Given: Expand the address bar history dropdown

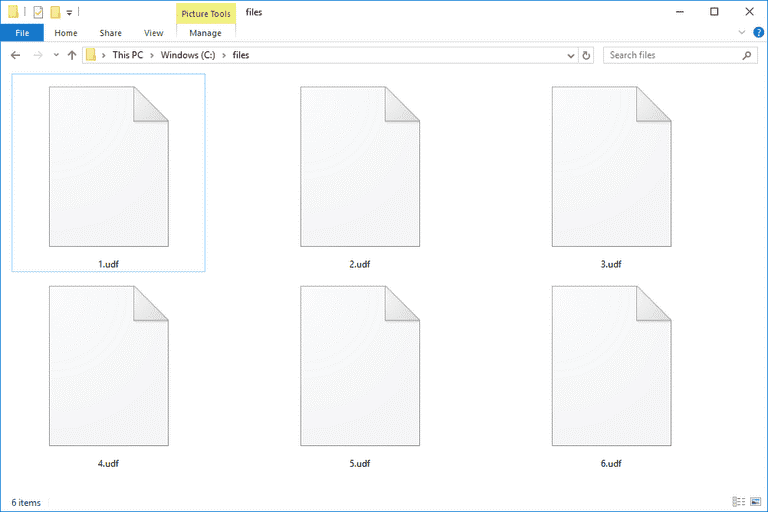Looking at the screenshot, I should [570, 56].
